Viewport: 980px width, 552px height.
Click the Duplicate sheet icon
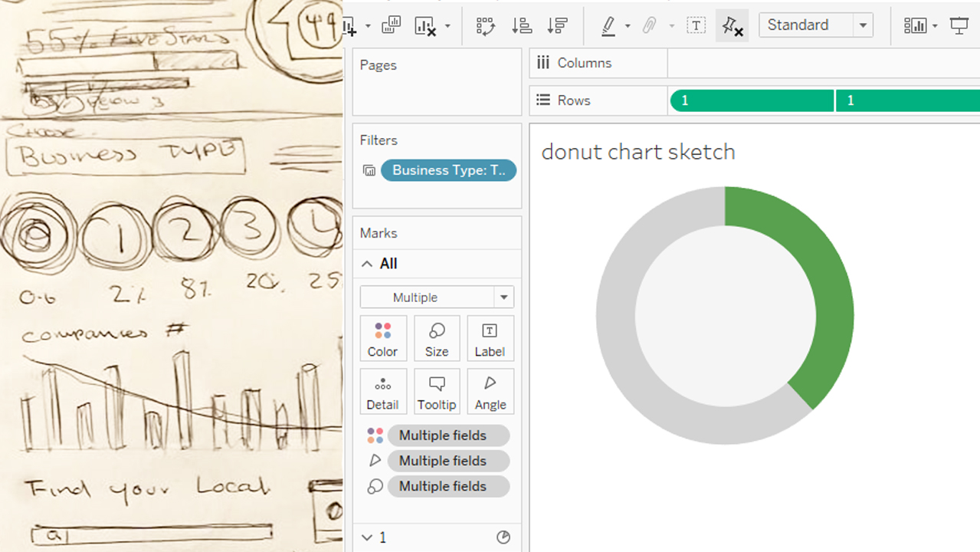[391, 25]
